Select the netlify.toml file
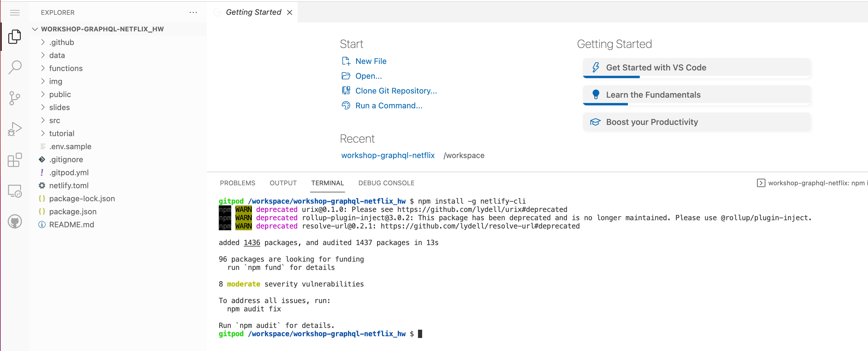Viewport: 868px width, 351px height. [x=69, y=185]
